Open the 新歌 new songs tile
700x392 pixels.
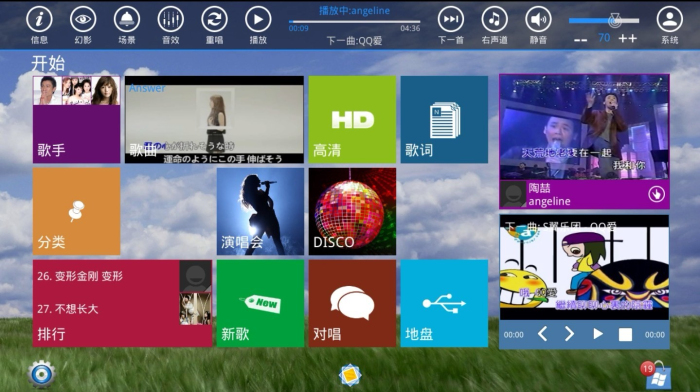point(260,304)
